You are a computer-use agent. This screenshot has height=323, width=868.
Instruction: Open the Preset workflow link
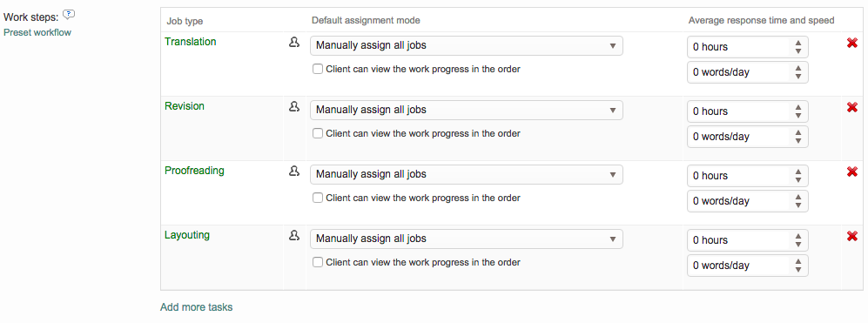pos(37,32)
